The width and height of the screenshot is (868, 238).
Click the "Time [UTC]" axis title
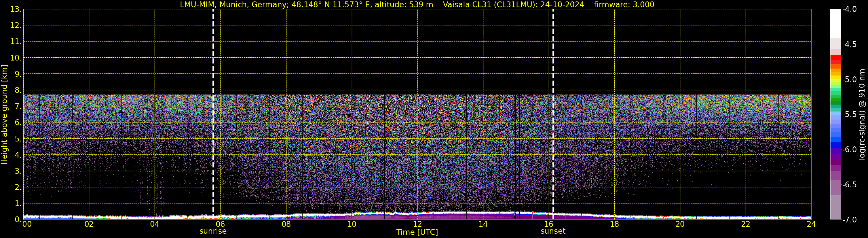coord(417,232)
